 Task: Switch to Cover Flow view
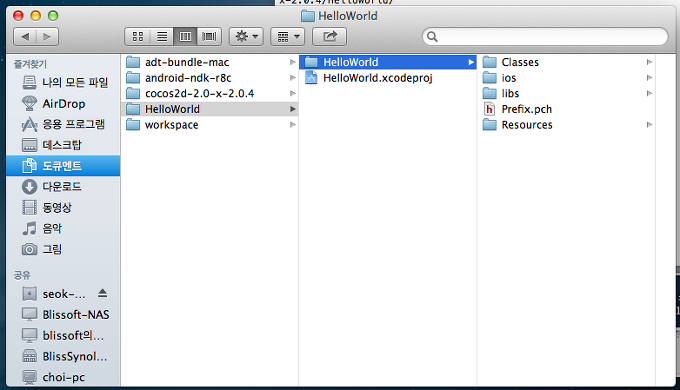209,37
